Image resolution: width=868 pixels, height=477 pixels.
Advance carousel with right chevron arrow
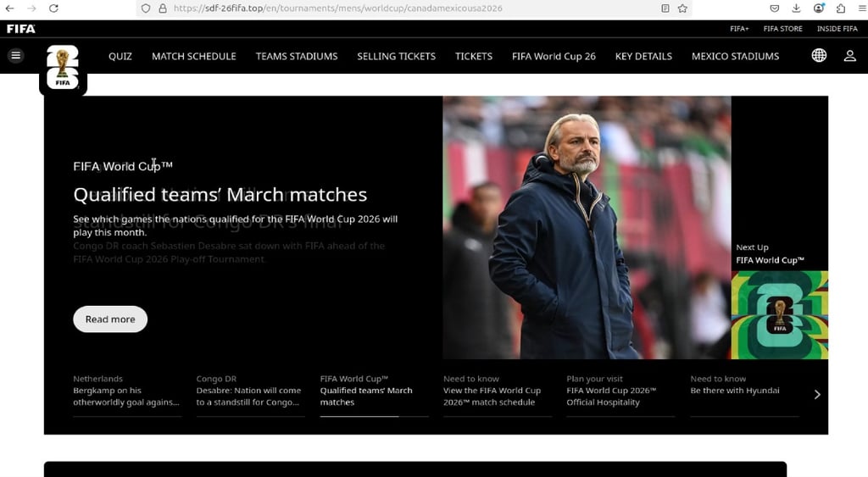tap(817, 395)
